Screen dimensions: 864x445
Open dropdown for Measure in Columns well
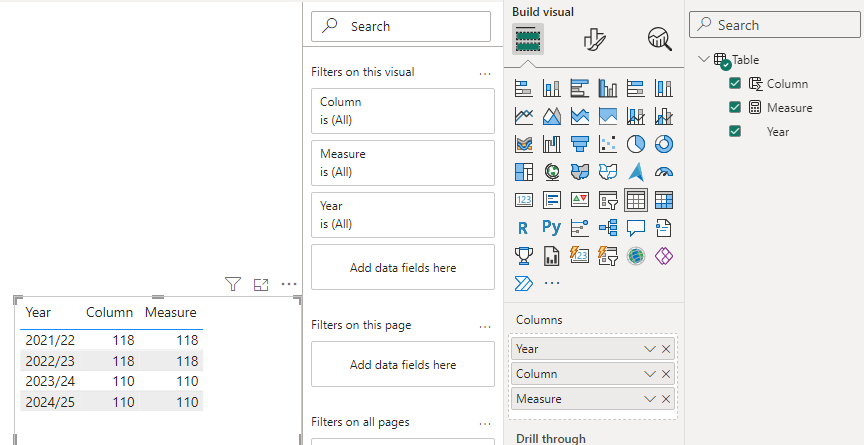650,399
